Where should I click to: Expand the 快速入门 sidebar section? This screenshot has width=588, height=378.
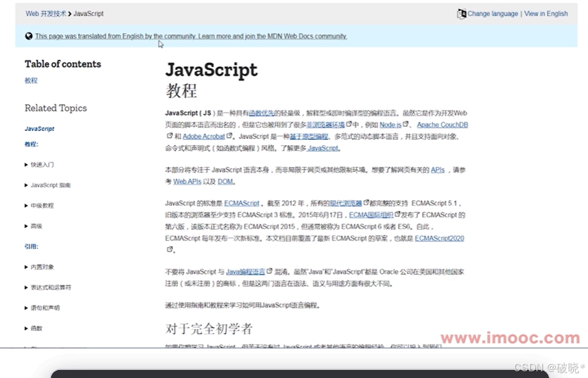39,164
